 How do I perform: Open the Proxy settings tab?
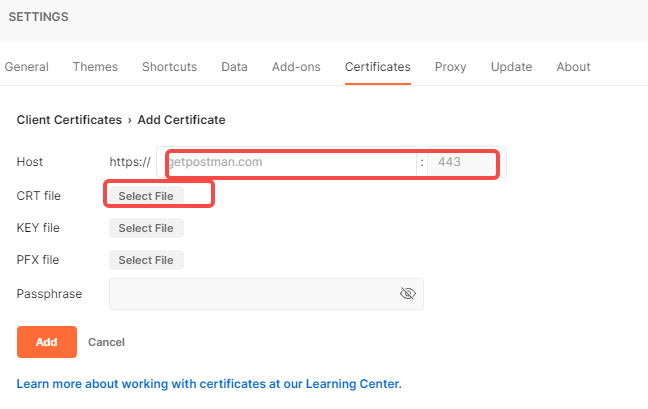point(450,67)
